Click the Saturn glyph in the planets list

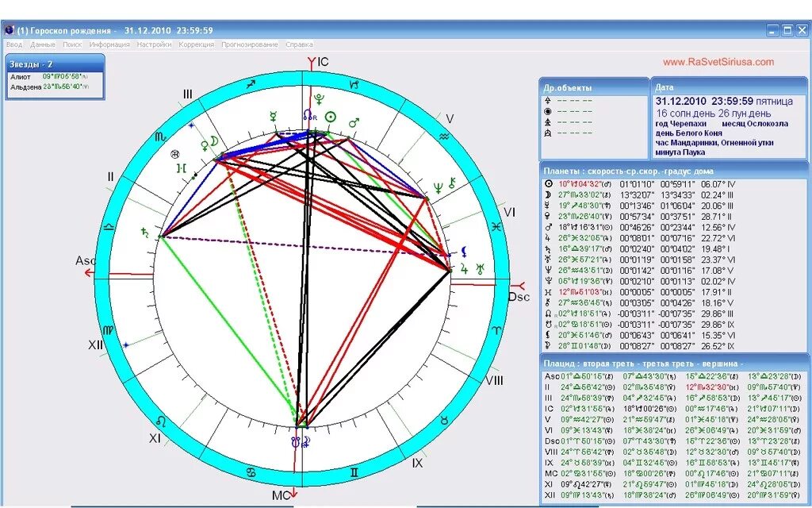[x=548, y=248]
